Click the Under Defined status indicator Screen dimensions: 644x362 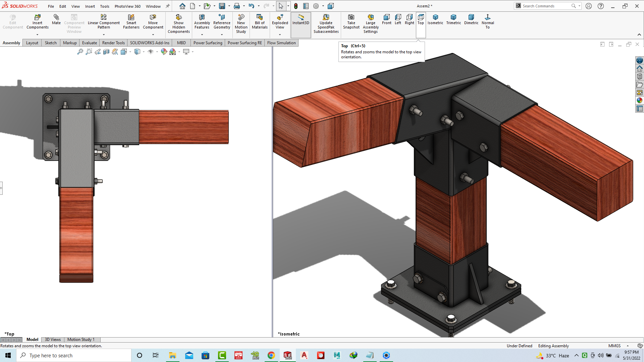pyautogui.click(x=520, y=346)
